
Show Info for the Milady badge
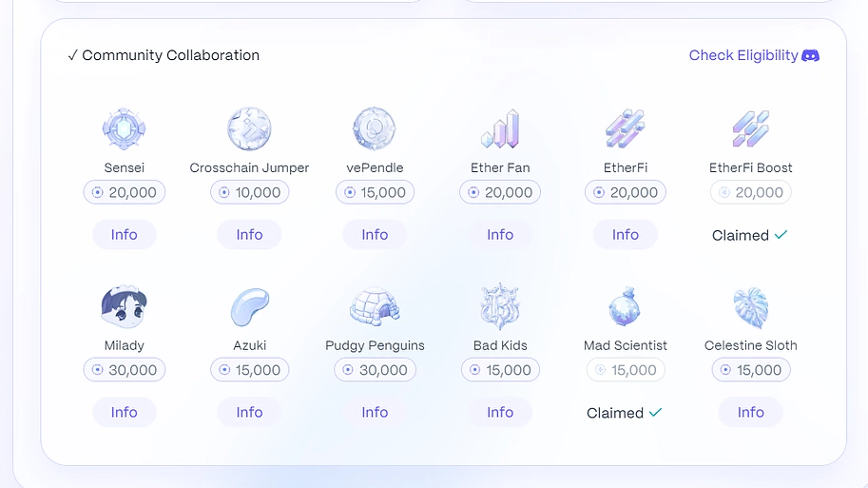(124, 412)
